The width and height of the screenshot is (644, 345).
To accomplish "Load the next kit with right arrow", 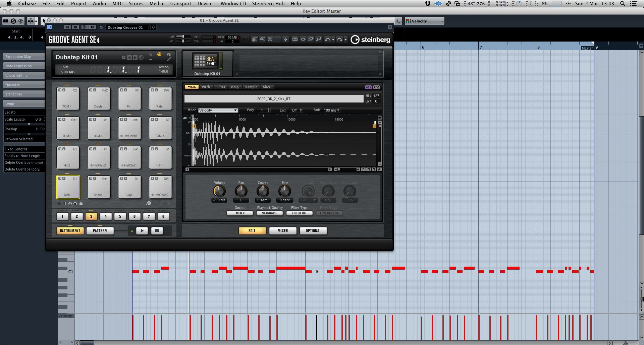I will tap(135, 58).
